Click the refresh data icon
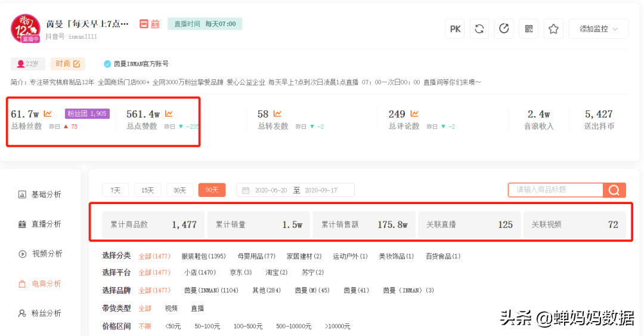Viewport: 644px width, 336px height. pyautogui.click(x=479, y=29)
